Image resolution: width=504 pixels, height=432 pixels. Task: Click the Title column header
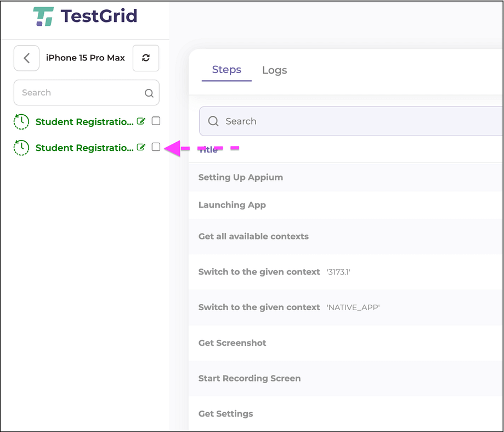208,149
